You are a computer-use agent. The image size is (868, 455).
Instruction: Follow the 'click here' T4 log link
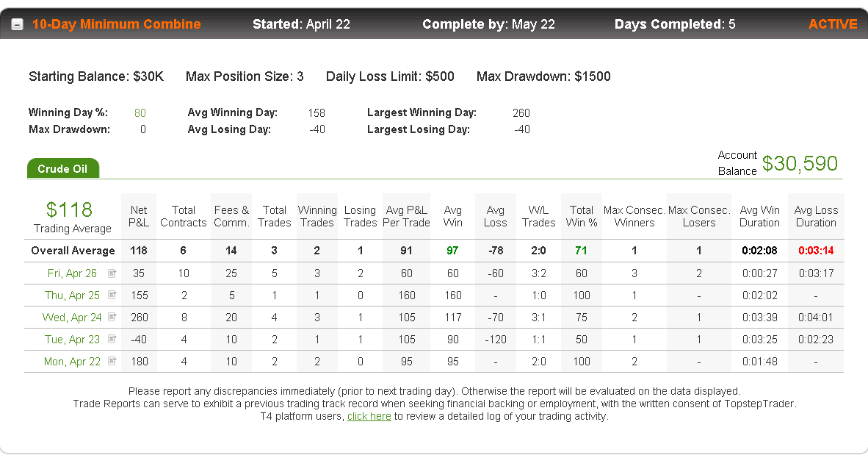tap(369, 416)
